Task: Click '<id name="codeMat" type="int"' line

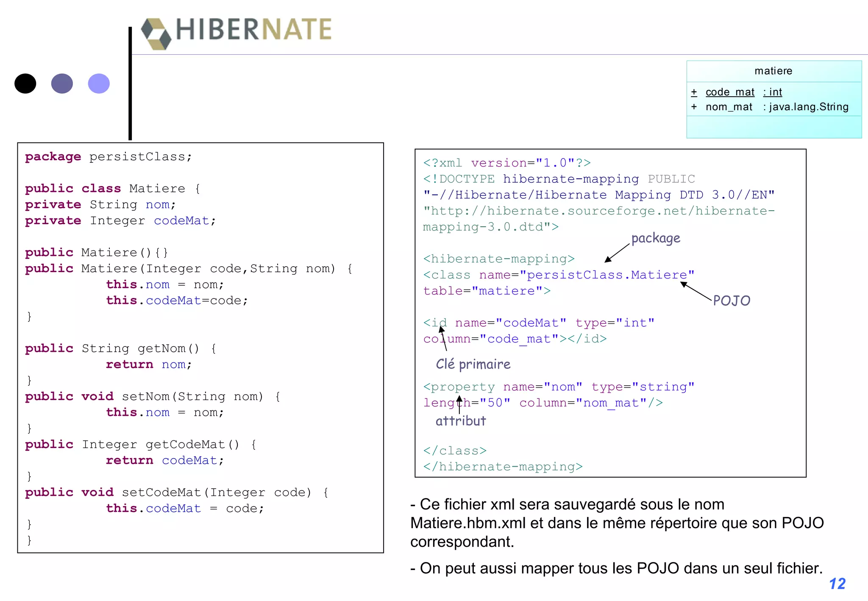Action: pyautogui.click(x=539, y=323)
